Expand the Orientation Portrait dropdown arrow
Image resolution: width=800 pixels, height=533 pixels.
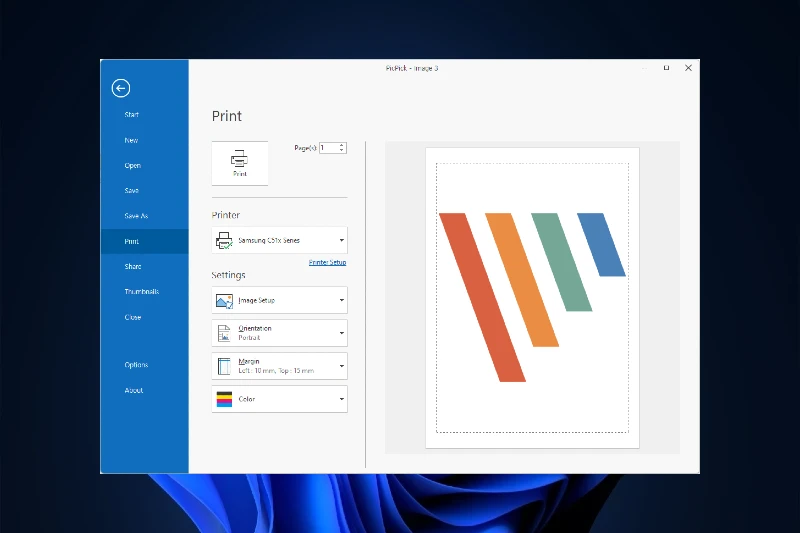pos(341,333)
